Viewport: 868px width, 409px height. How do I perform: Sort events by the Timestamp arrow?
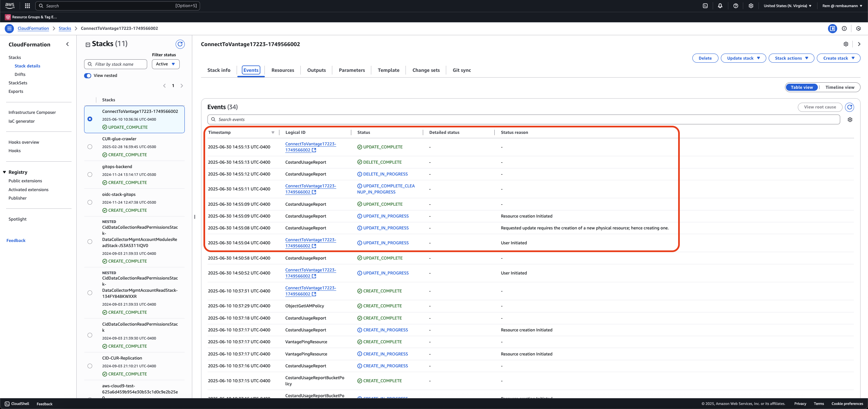click(273, 132)
